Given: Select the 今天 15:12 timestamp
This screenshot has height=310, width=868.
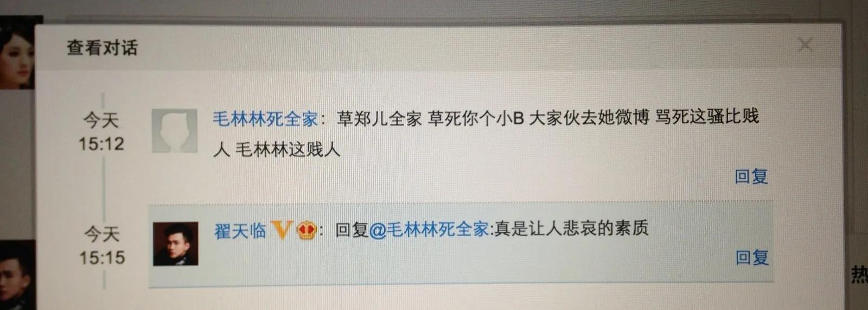Looking at the screenshot, I should point(101,132).
